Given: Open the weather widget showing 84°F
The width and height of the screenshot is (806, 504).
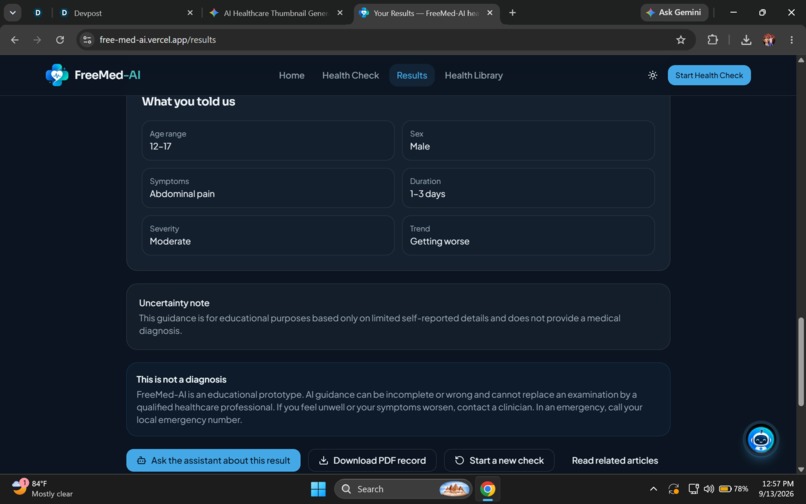Looking at the screenshot, I should point(42,489).
